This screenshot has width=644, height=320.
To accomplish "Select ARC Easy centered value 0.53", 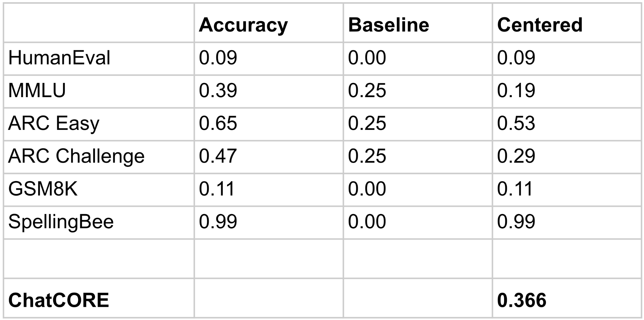I will 516,124.
